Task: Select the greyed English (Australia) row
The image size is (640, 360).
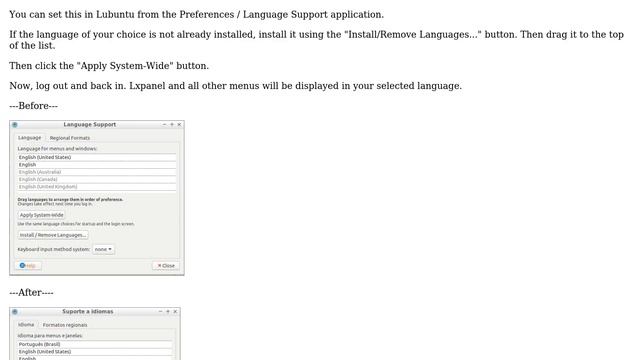Action: [97, 172]
